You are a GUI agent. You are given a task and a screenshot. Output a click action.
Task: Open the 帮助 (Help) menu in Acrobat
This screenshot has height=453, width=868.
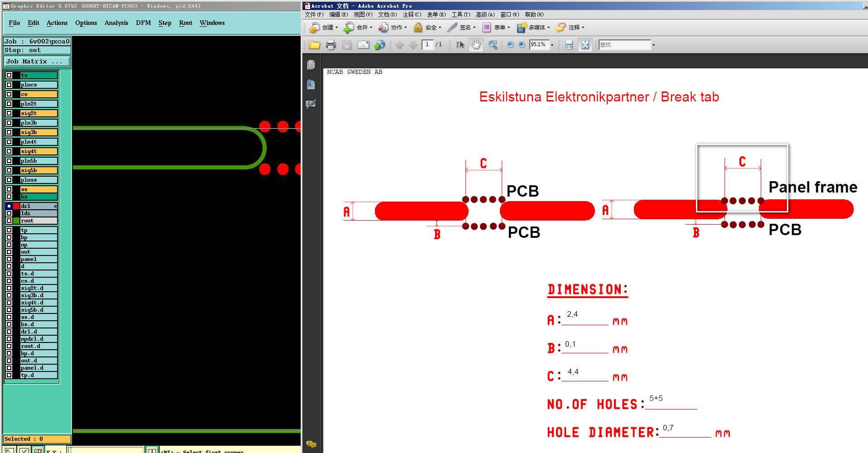point(534,14)
